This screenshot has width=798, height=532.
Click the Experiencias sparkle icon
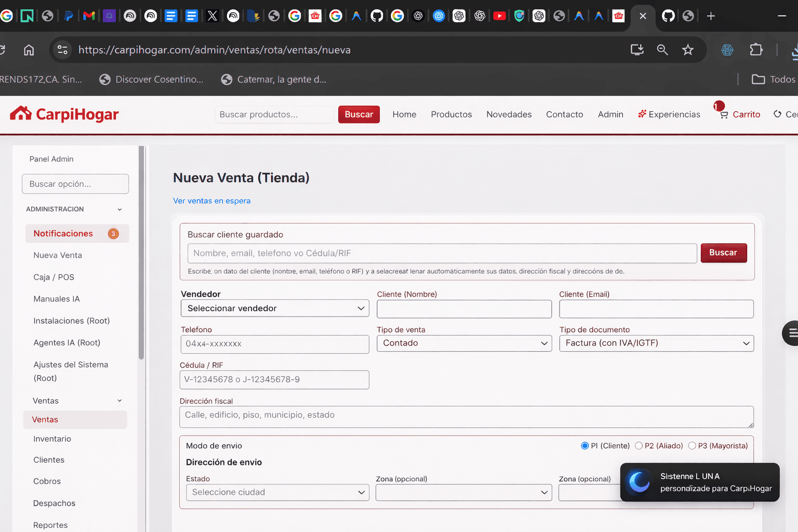641,114
